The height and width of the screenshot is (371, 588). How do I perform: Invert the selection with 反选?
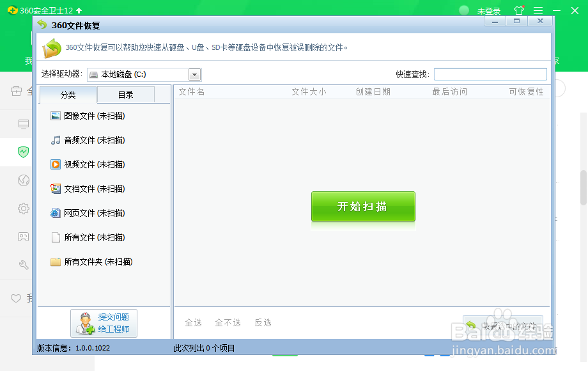coord(263,323)
